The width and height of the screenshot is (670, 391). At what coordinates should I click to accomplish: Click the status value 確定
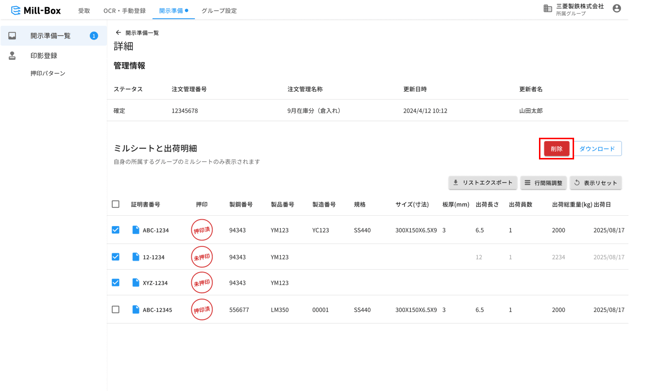(119, 111)
